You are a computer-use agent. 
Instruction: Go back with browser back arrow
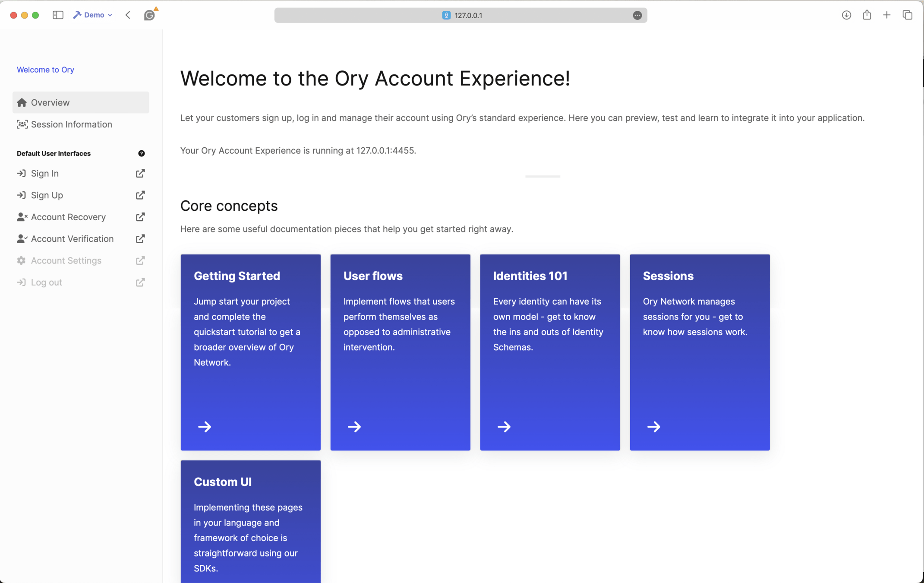pyautogui.click(x=128, y=15)
